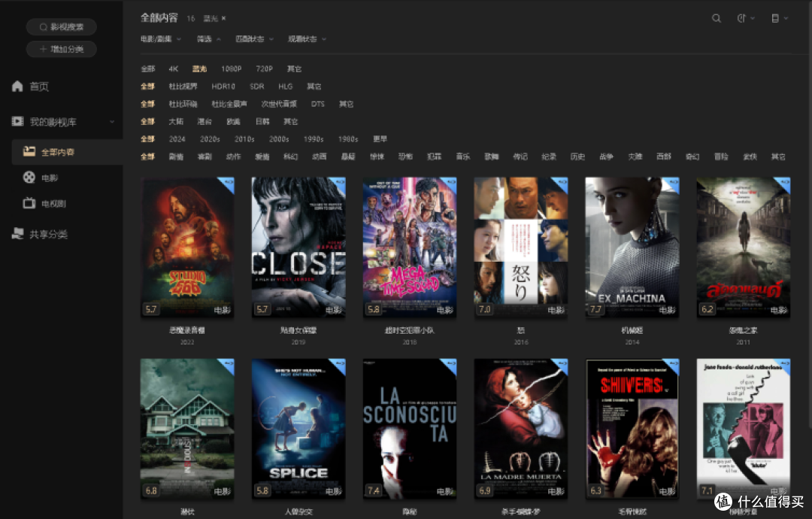
Task: Select the DTS audio filter
Action: click(317, 104)
